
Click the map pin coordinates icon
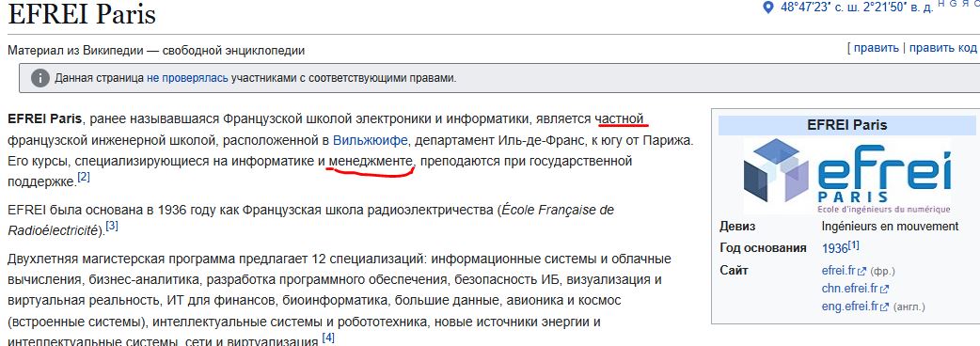(x=768, y=8)
